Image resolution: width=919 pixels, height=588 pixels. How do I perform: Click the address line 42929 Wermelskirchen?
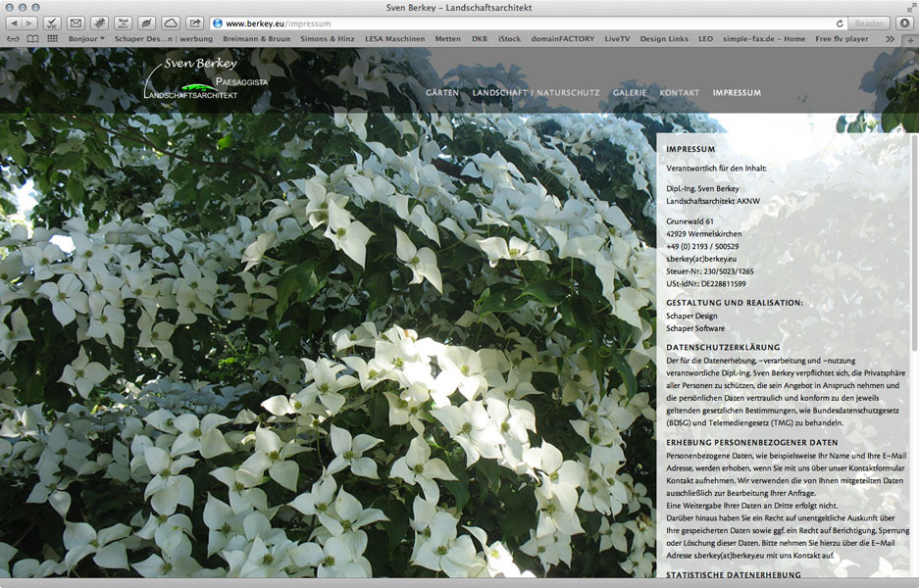tap(705, 233)
